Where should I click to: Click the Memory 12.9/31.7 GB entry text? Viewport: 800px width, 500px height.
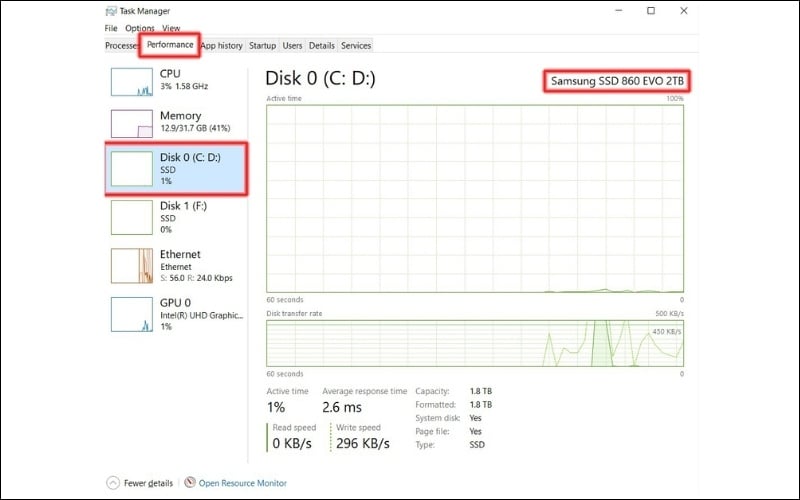coord(195,128)
